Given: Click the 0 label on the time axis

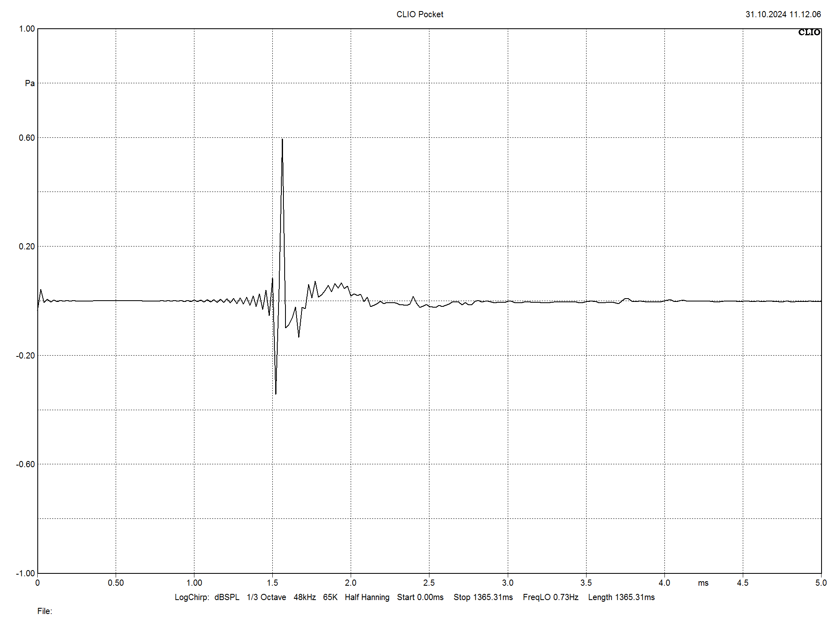Looking at the screenshot, I should (38, 583).
